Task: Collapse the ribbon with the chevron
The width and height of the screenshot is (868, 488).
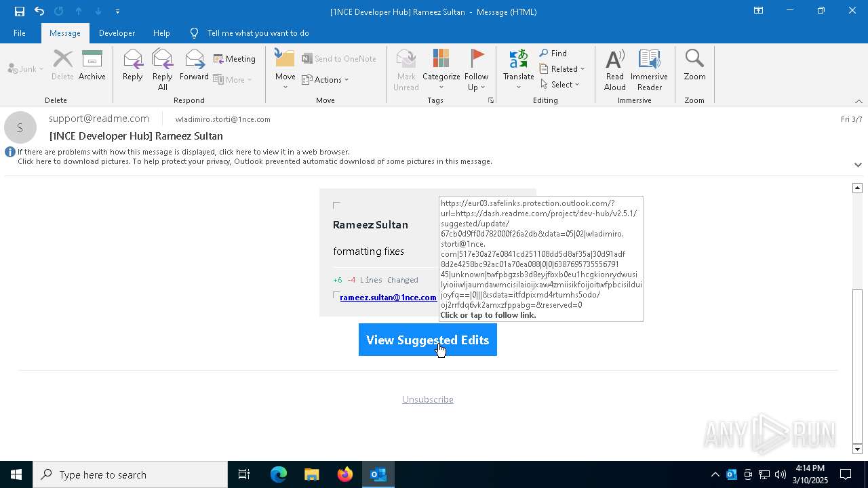Action: tap(859, 100)
